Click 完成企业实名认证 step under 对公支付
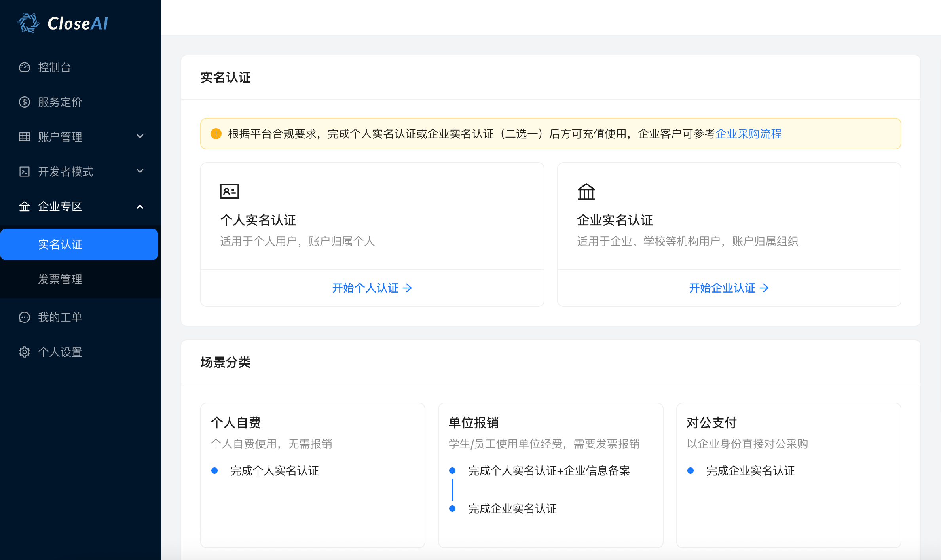Image resolution: width=941 pixels, height=560 pixels. (751, 471)
